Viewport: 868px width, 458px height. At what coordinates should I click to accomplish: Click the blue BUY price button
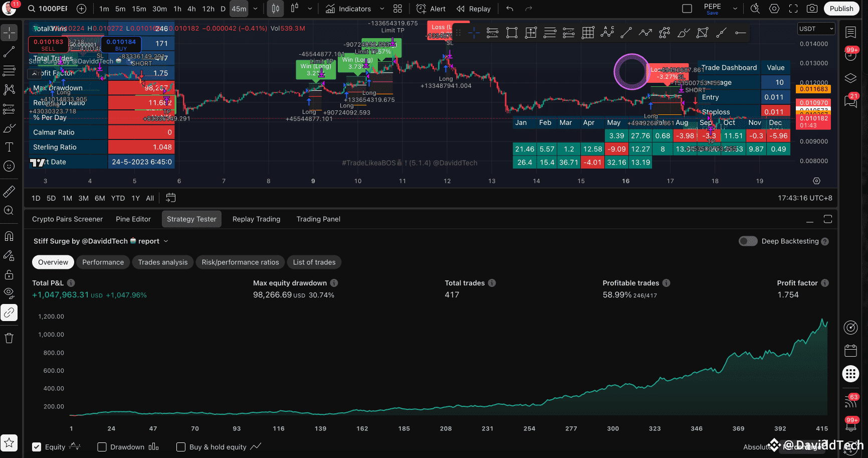pyautogui.click(x=121, y=45)
